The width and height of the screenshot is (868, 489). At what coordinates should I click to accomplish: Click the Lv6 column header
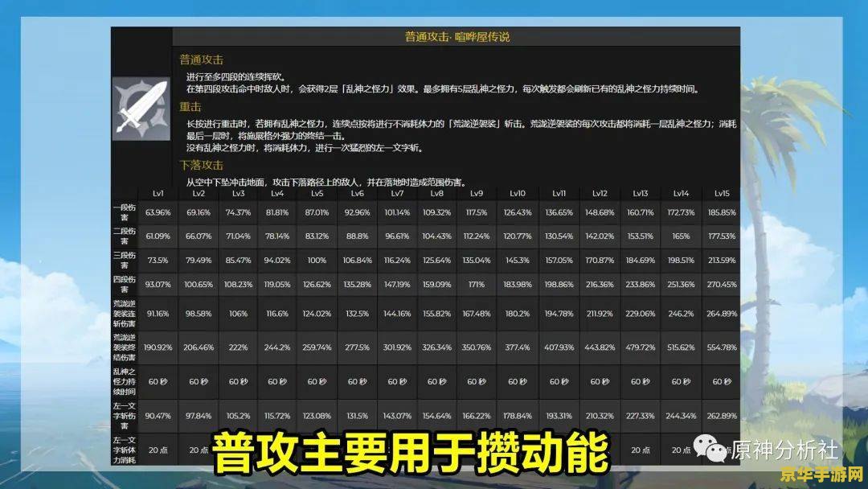coord(357,193)
